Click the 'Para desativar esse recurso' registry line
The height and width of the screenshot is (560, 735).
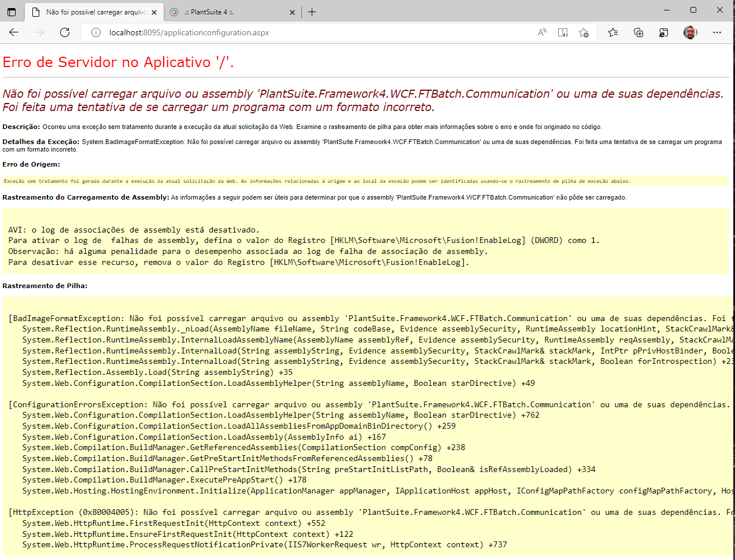click(239, 262)
